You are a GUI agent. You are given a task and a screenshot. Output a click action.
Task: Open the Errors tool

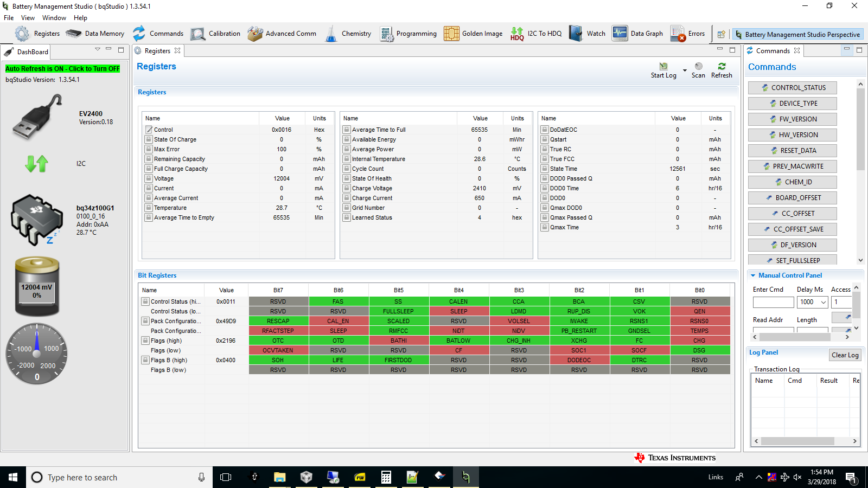click(x=678, y=34)
